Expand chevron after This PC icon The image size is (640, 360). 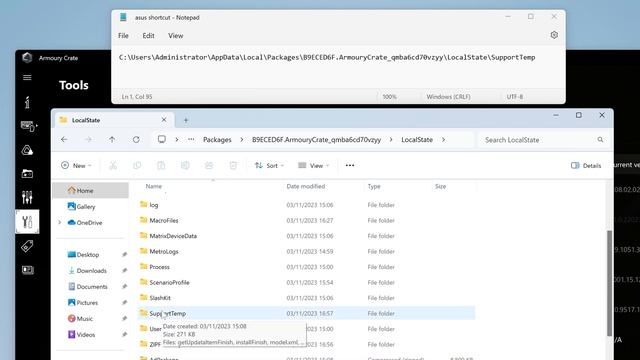coord(177,140)
